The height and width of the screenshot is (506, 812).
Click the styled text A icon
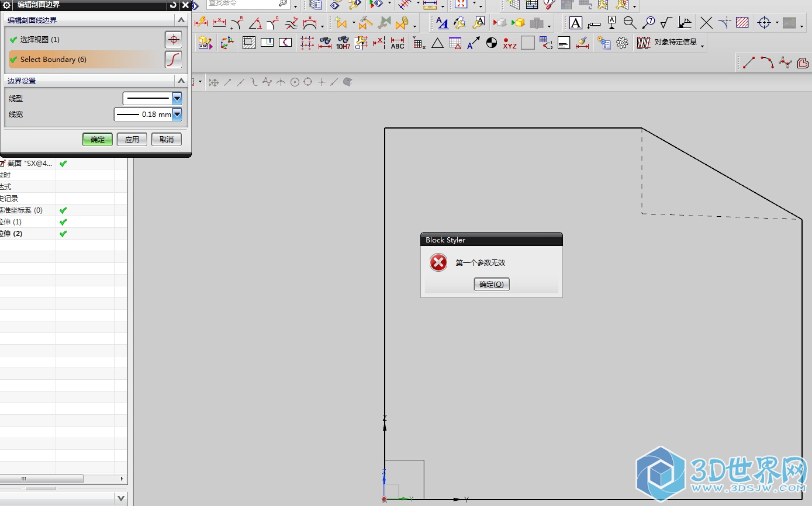pos(443,23)
